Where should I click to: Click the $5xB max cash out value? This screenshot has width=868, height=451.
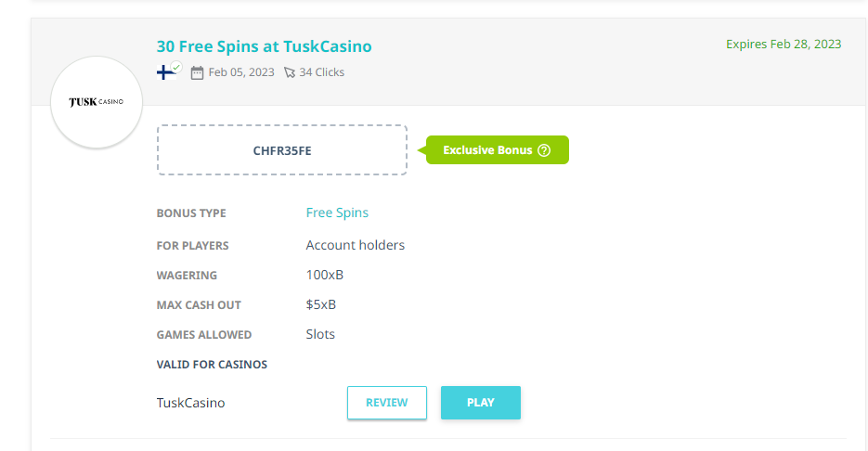tap(321, 304)
